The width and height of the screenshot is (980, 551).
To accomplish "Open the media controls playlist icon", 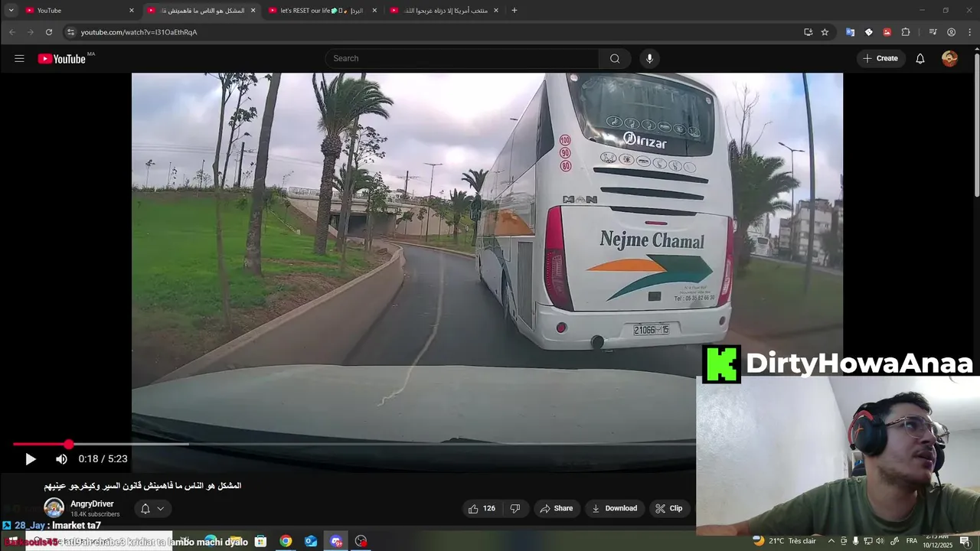I will click(933, 32).
